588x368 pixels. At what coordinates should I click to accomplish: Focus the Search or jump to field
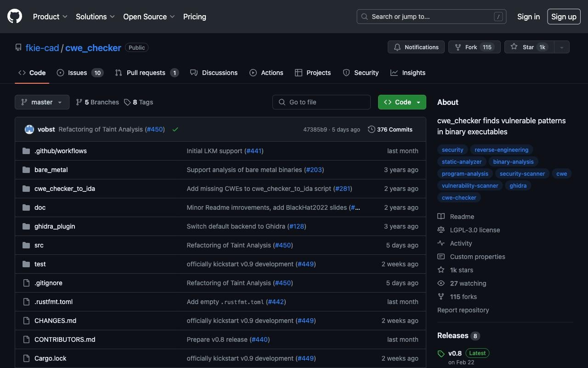tap(431, 17)
